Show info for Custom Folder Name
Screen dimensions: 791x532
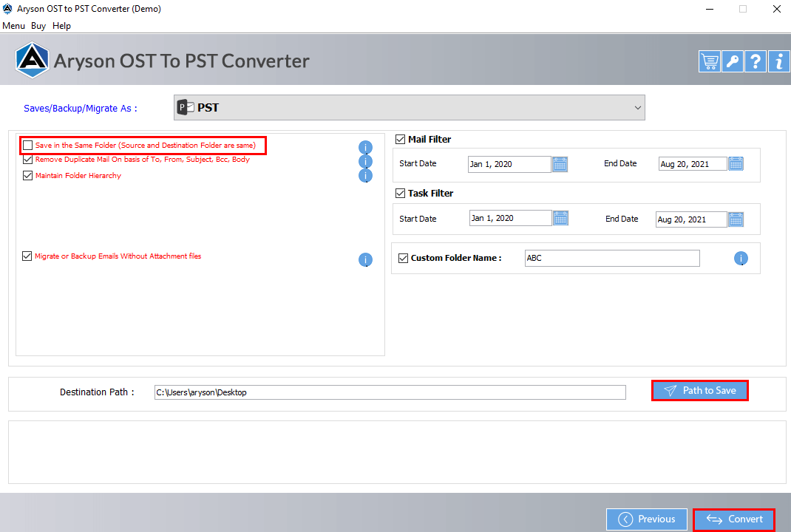(x=741, y=258)
